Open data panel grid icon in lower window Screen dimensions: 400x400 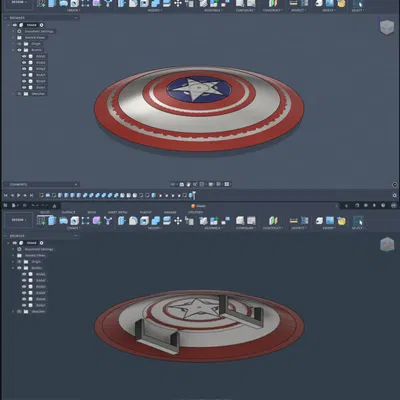tap(5, 206)
